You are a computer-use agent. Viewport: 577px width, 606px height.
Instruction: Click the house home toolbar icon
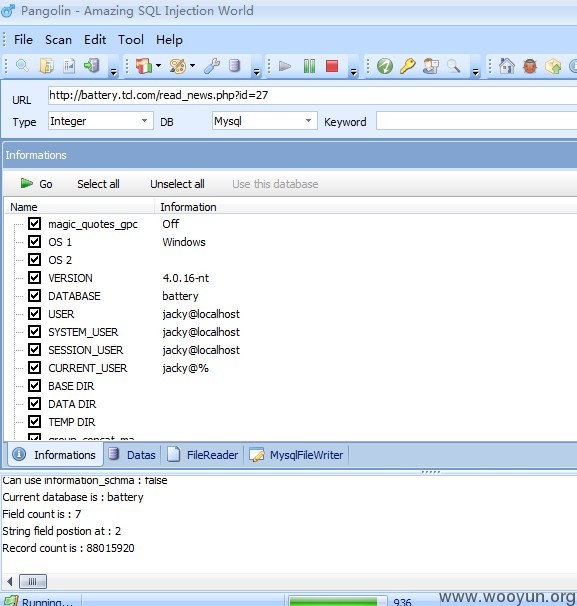coord(507,66)
